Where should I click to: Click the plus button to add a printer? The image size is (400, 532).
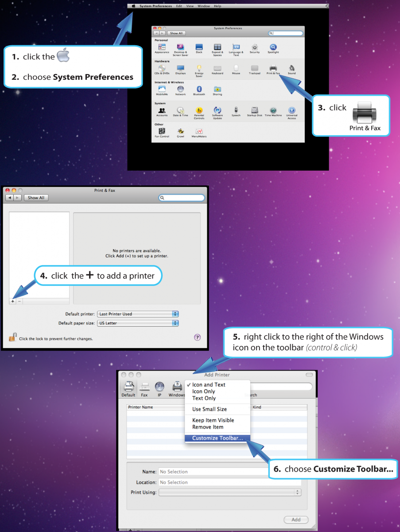(x=13, y=301)
